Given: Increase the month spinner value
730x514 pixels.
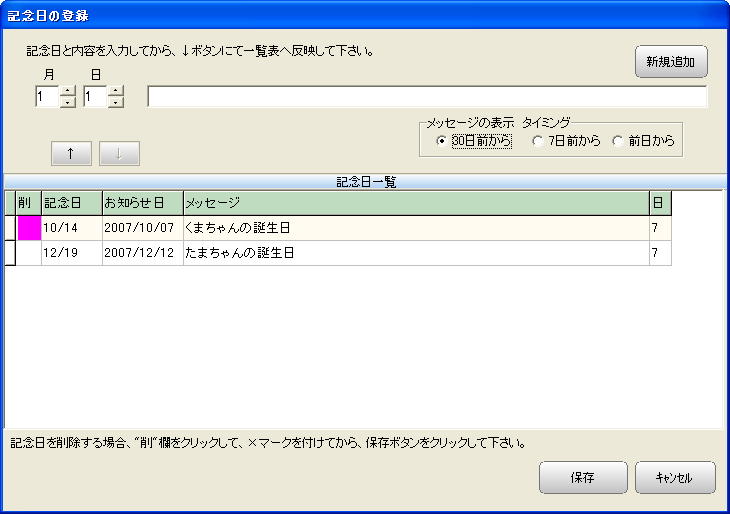Looking at the screenshot, I should click(x=68, y=91).
